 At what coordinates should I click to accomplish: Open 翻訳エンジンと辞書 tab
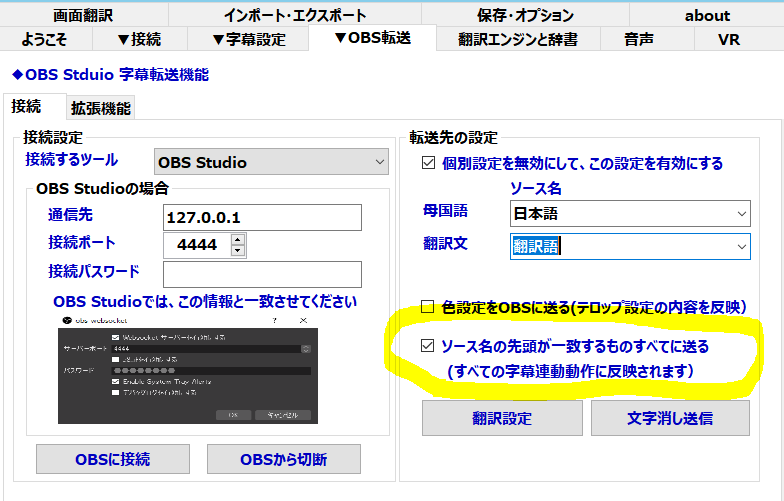click(x=518, y=39)
